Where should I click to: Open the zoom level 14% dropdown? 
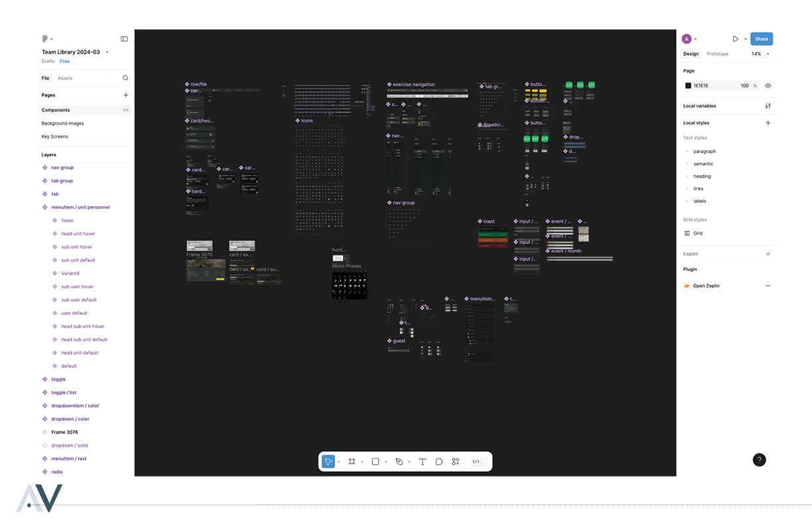(760, 54)
